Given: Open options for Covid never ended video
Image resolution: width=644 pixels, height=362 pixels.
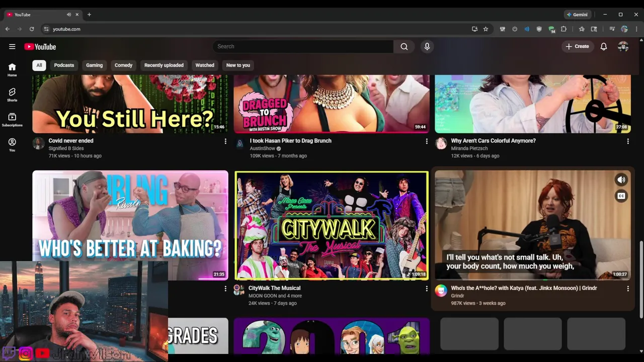Looking at the screenshot, I should coord(225,141).
